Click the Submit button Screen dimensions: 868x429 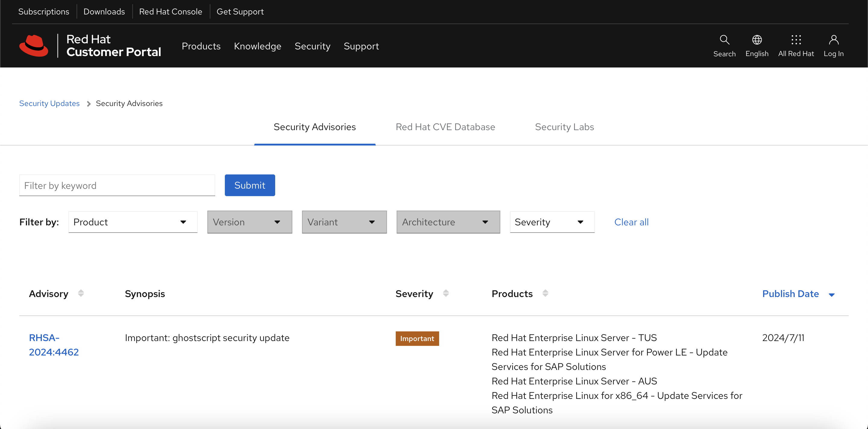250,185
